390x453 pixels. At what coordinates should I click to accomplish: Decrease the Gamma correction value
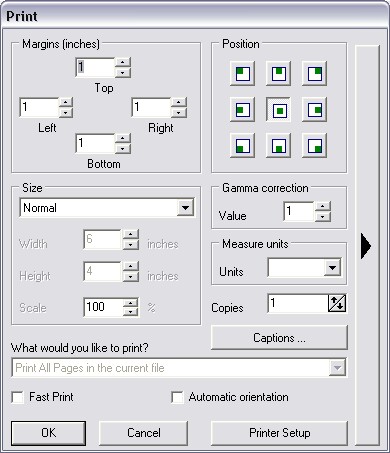322,217
